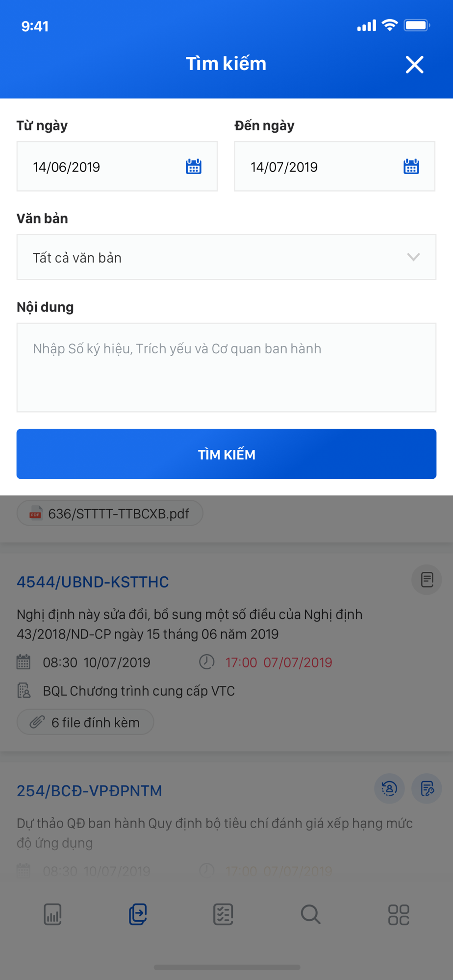Close the Tìm kiếm search panel
This screenshot has height=980, width=453.
pyautogui.click(x=414, y=64)
